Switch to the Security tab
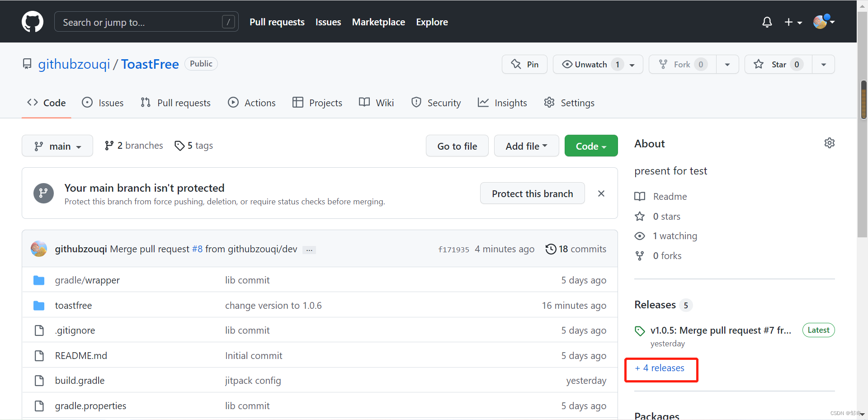Image resolution: width=868 pixels, height=420 pixels. click(x=436, y=103)
